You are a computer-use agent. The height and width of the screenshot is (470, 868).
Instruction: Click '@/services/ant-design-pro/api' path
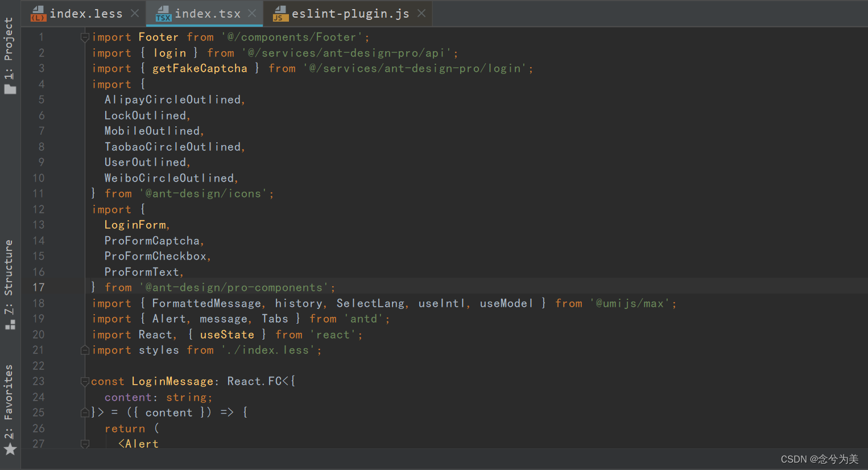click(x=346, y=53)
